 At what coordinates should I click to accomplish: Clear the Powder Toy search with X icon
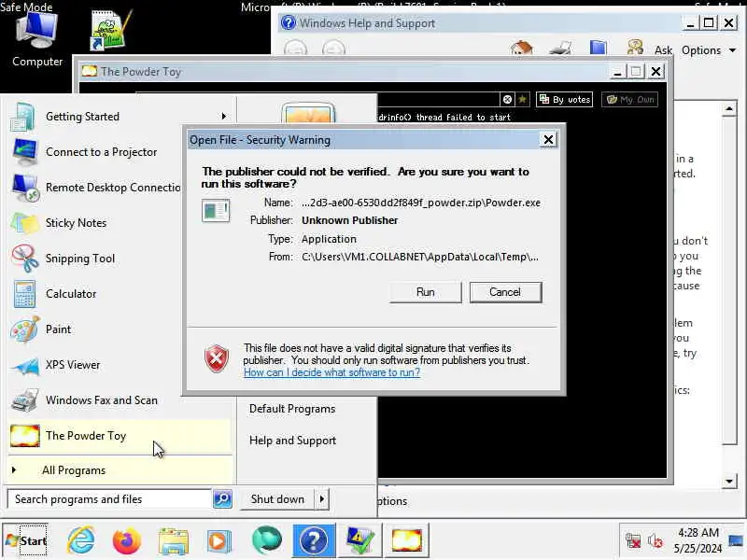pyautogui.click(x=507, y=100)
